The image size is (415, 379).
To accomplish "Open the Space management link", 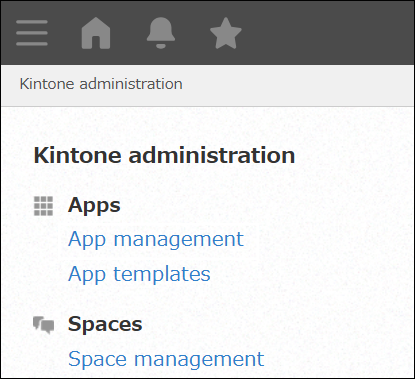I will 166,359.
